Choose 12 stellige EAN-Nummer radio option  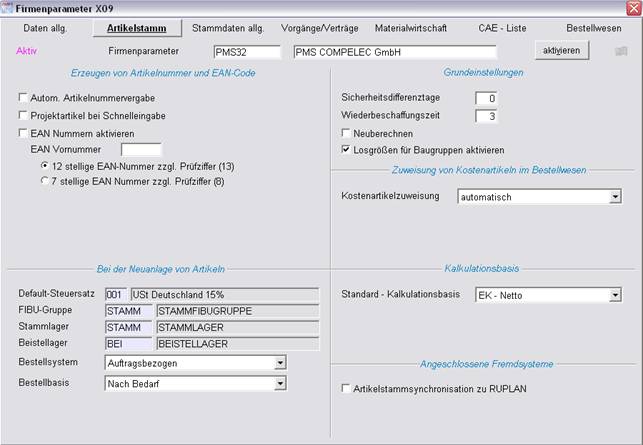(x=44, y=165)
